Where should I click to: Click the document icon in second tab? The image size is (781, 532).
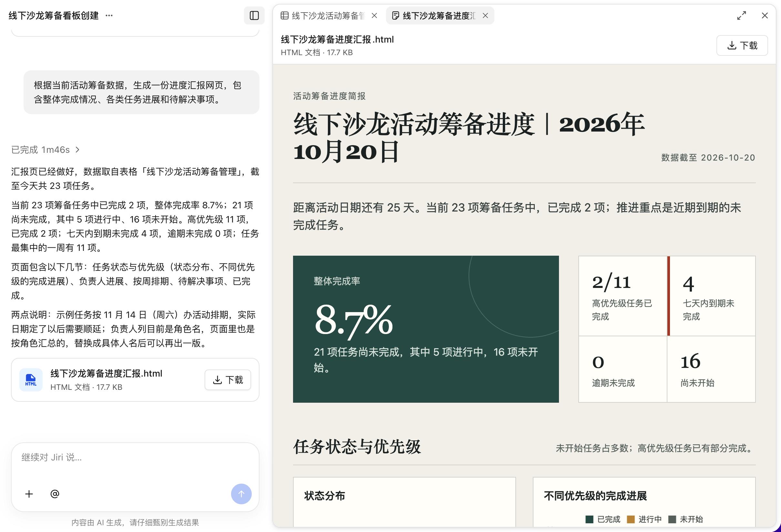(x=396, y=15)
